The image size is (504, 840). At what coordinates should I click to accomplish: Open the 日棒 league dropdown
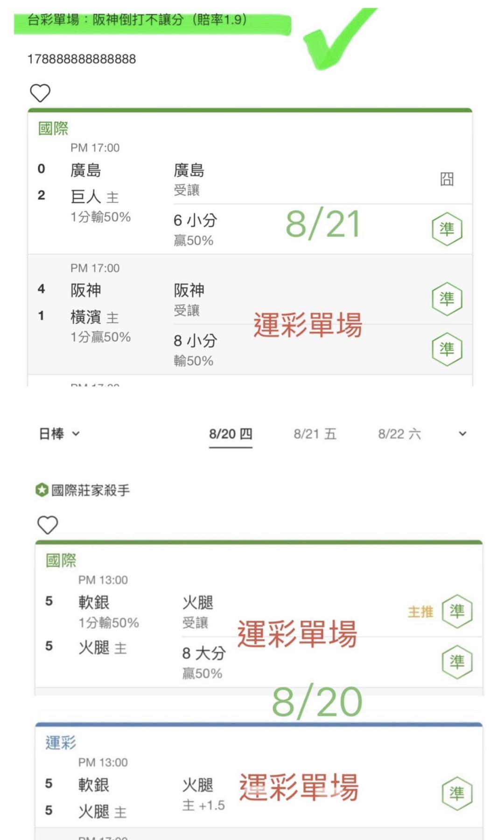59,434
